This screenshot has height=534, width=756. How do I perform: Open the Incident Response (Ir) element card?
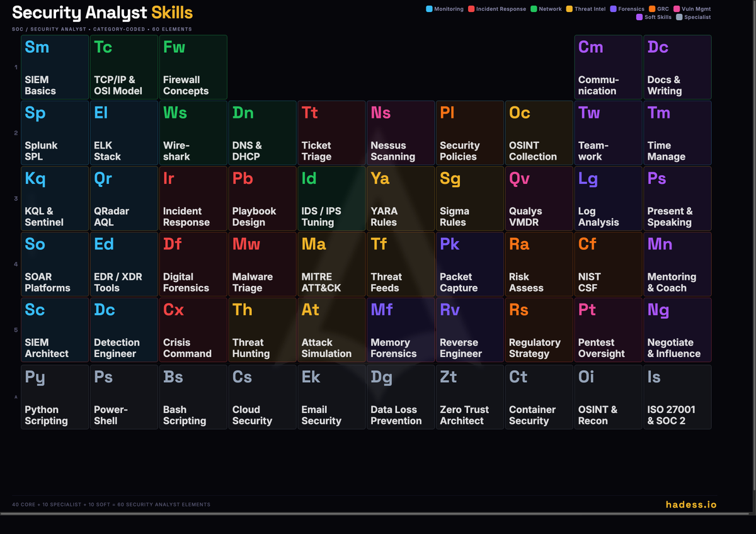(x=193, y=198)
